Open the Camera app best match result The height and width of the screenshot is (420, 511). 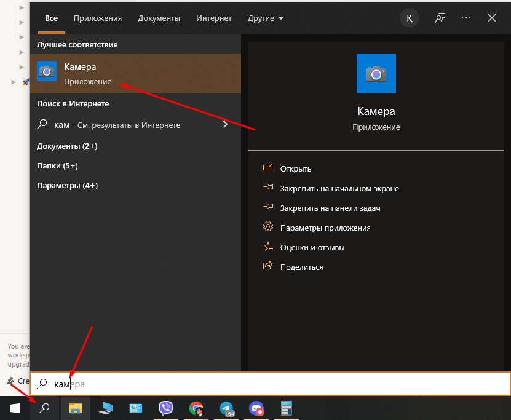click(135, 74)
